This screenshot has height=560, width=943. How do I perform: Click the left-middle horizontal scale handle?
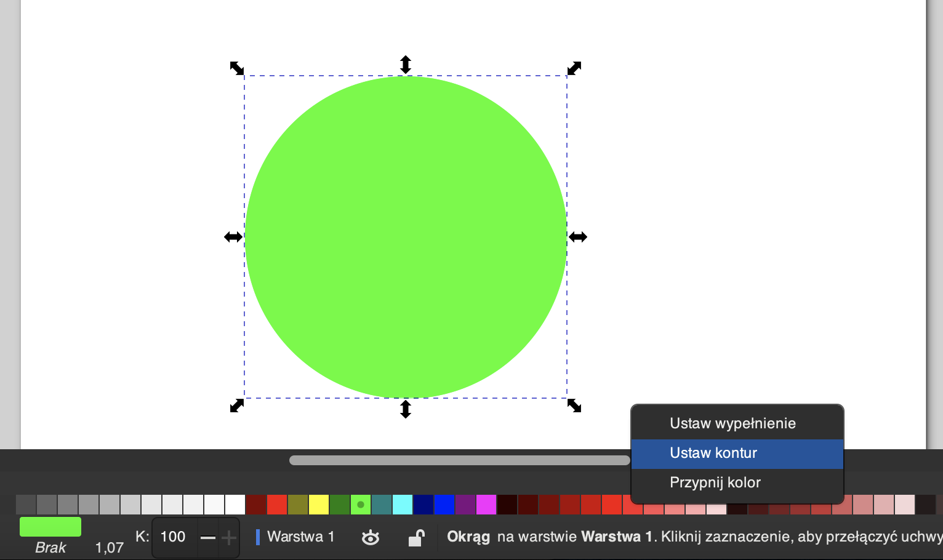233,237
